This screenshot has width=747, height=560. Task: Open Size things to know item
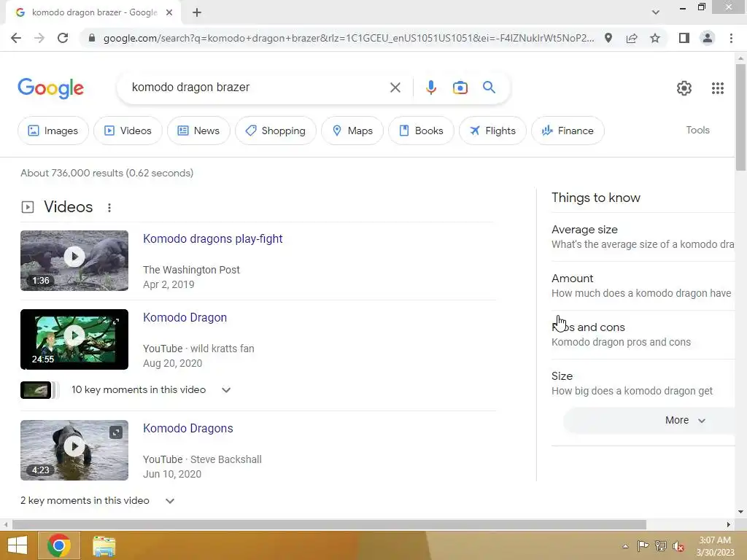point(643,384)
